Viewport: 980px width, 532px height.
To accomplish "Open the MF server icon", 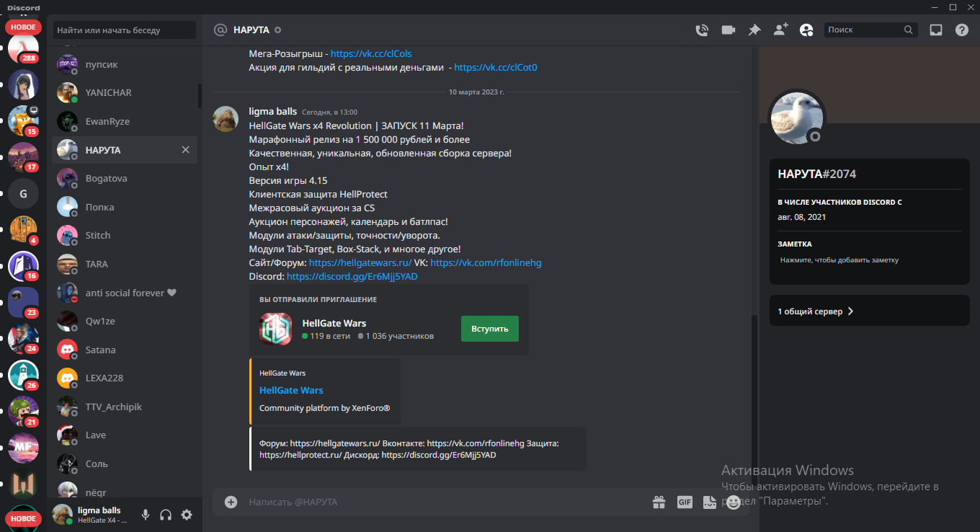I will pos(23,448).
